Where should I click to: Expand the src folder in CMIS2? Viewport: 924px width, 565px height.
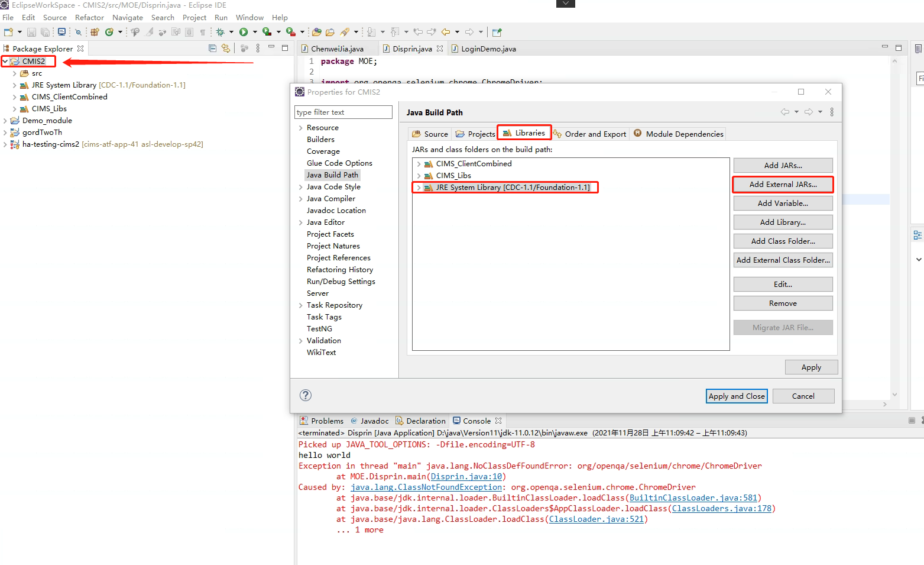pos(14,73)
